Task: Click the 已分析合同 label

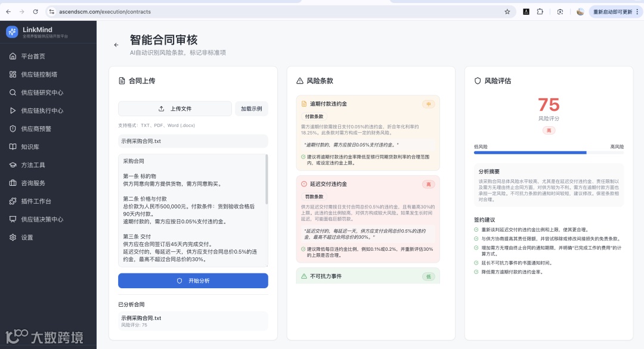Action: 131,304
